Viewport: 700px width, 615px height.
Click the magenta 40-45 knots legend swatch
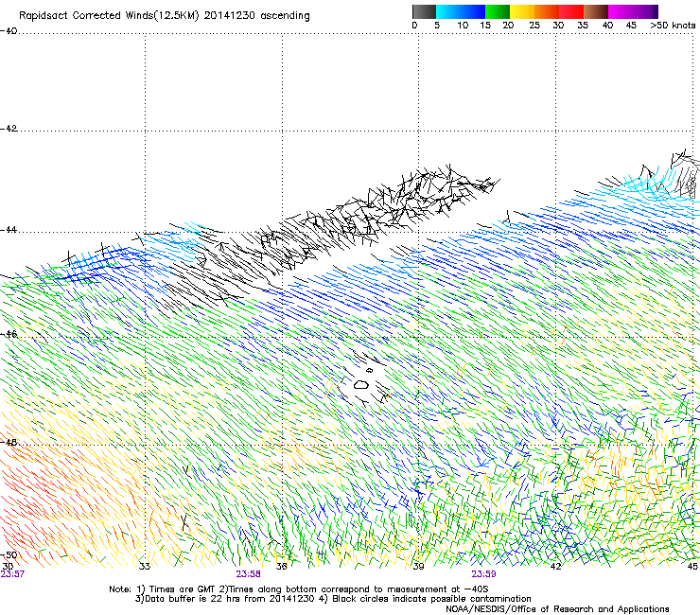pos(621,11)
